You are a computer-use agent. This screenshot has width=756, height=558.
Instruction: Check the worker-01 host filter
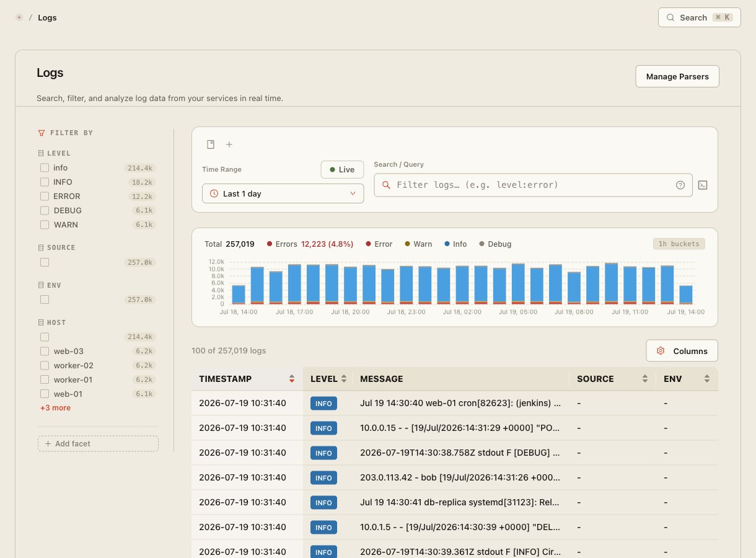coord(45,379)
